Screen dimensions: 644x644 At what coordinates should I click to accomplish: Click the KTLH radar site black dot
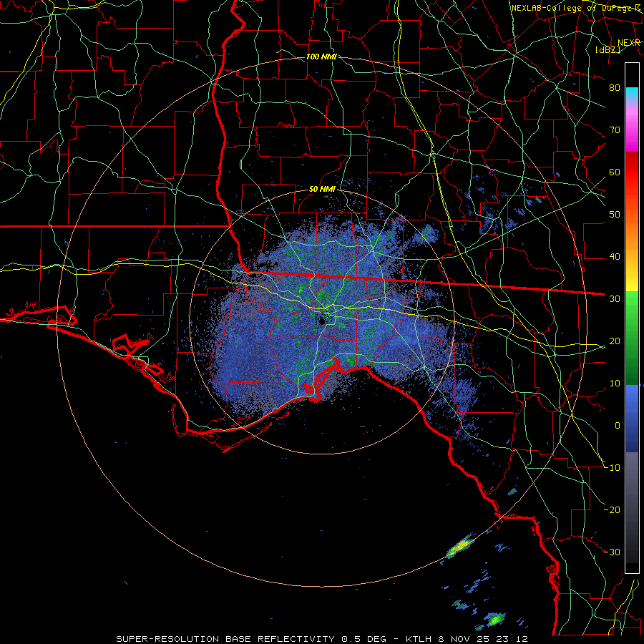323,321
